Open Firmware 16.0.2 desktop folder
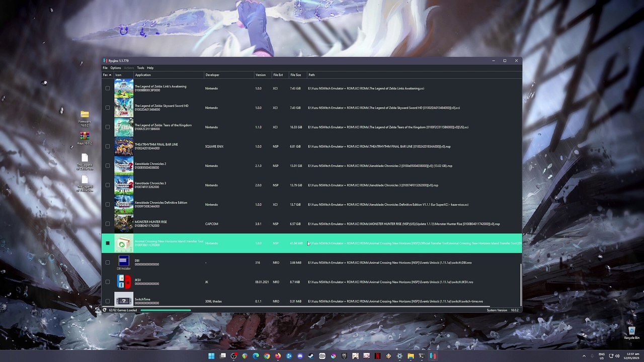644x362 pixels. click(85, 118)
